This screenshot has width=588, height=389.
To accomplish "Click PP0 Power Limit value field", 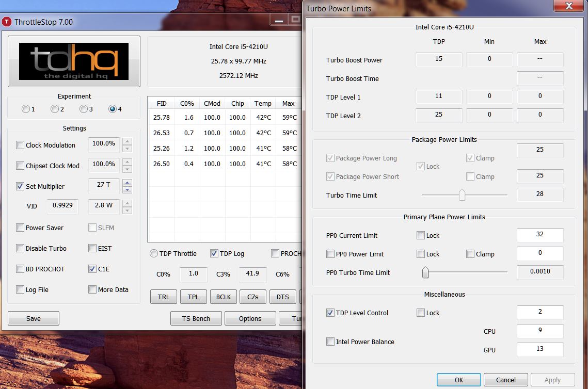I will tap(540, 253).
